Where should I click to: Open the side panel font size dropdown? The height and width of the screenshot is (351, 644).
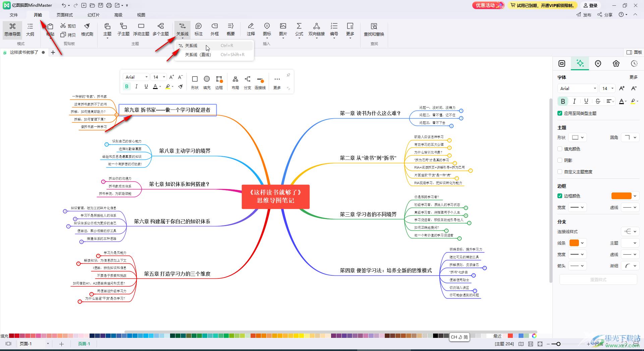point(607,88)
